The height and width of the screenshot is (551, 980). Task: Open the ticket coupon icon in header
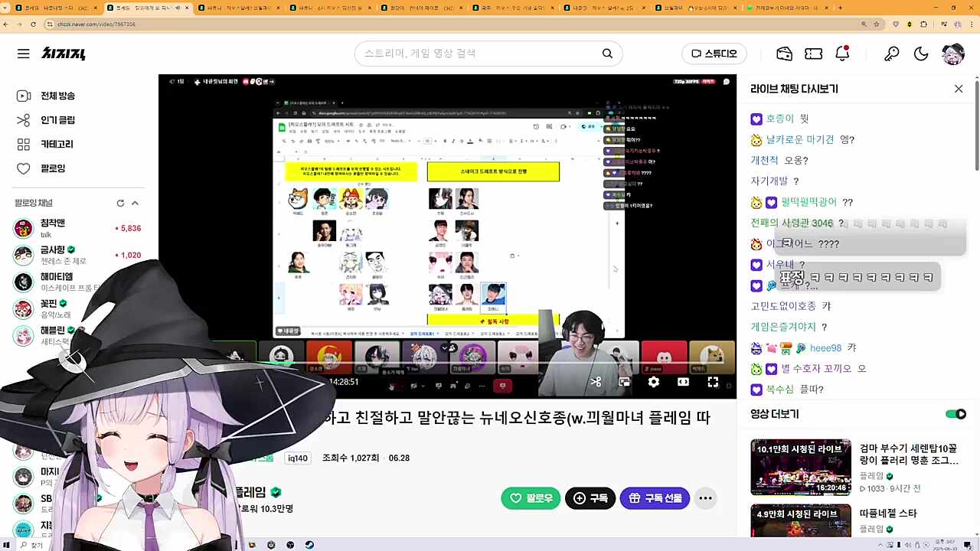(x=813, y=54)
